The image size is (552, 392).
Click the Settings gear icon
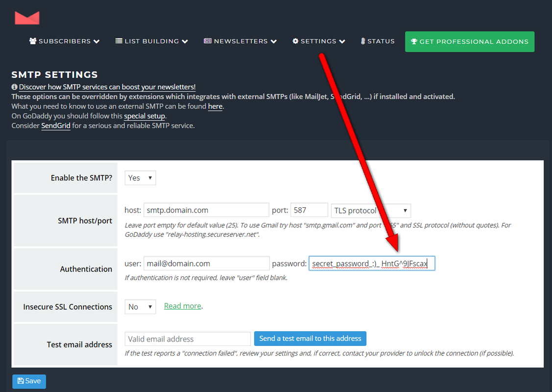(x=295, y=41)
